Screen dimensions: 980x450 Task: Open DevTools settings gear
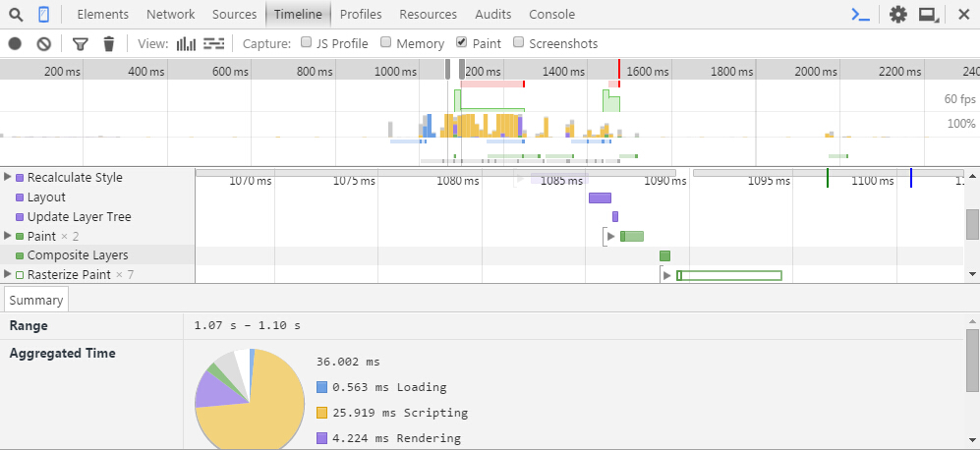click(898, 15)
